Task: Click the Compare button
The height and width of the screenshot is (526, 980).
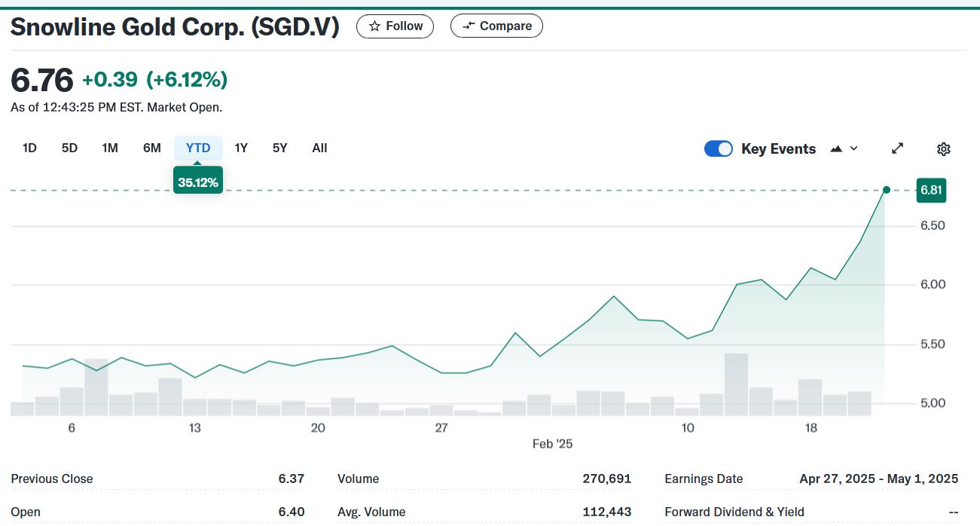Action: 496,26
